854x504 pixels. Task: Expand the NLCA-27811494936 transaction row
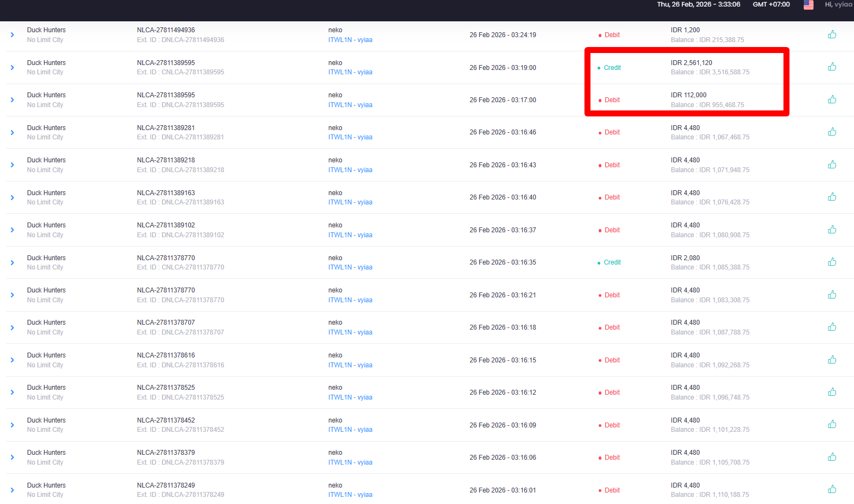coord(12,35)
